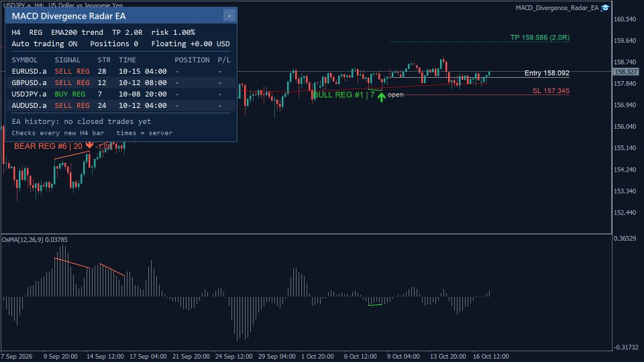This screenshot has width=644, height=362.
Task: Click the red BEAR REG down arrow
Action: click(89, 145)
